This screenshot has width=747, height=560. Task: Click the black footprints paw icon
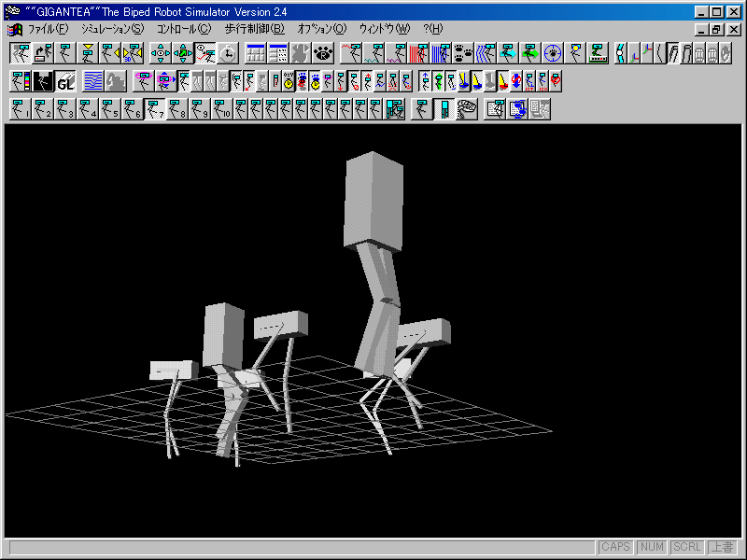[463, 53]
